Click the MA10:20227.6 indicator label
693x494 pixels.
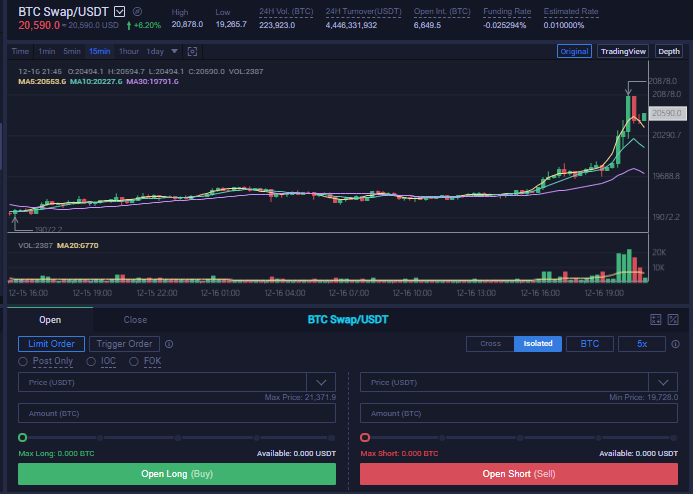click(x=96, y=81)
